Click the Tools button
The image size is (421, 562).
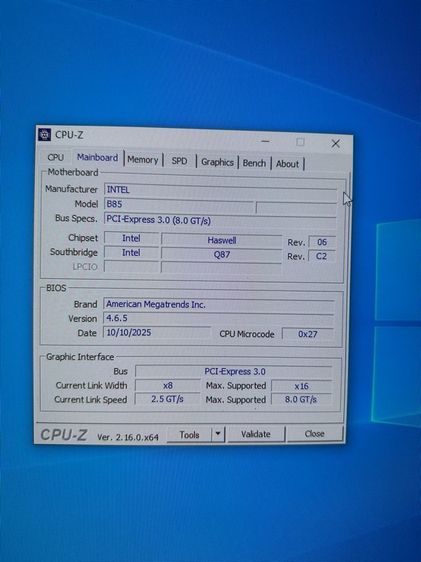coord(189,435)
